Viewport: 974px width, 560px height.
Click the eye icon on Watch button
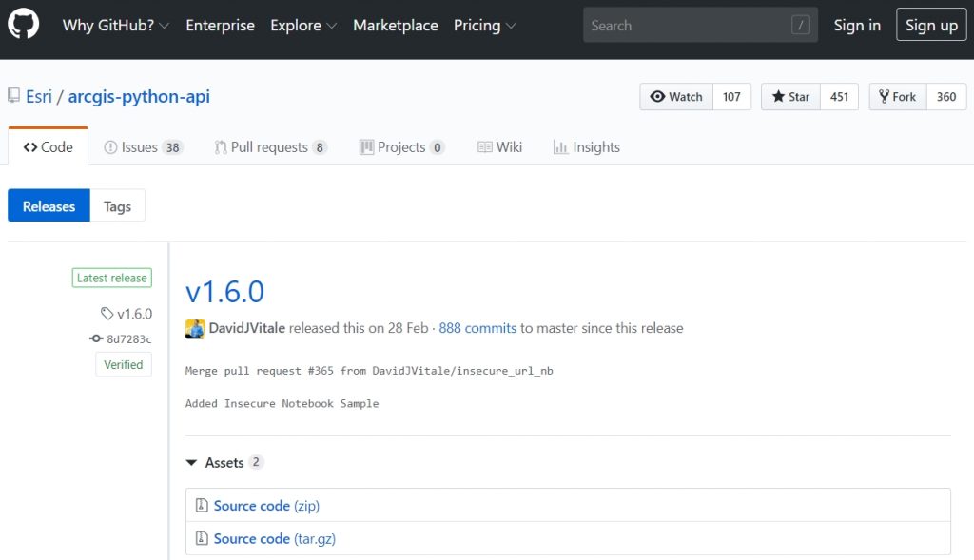pyautogui.click(x=656, y=96)
